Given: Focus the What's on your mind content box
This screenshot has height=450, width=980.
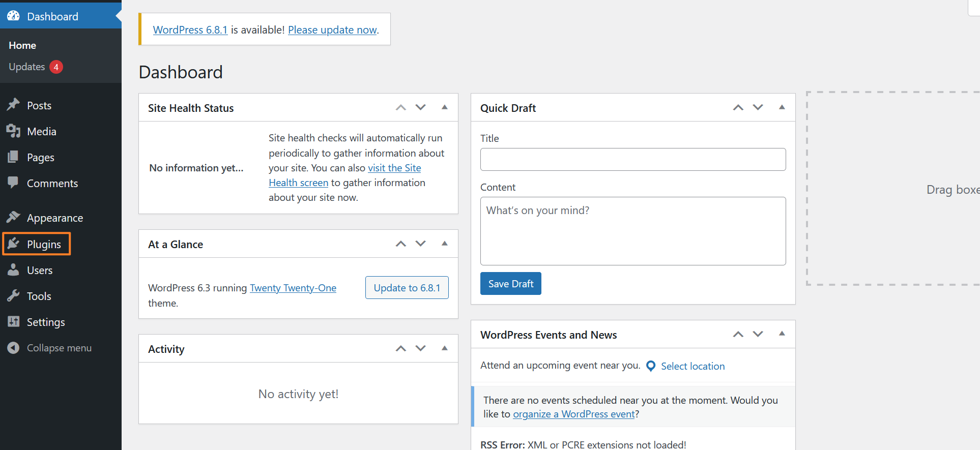Looking at the screenshot, I should pyautogui.click(x=633, y=231).
